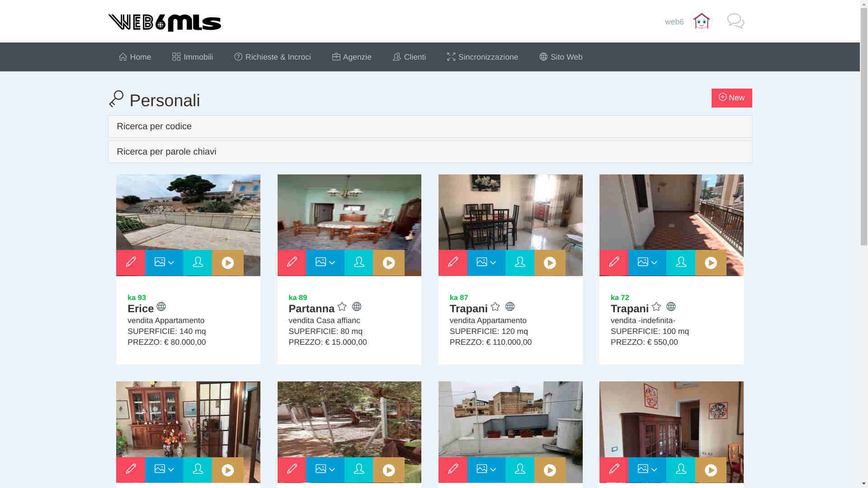Screen dimensions: 868x488
Task: Go to the Home menu
Action: coord(135,57)
